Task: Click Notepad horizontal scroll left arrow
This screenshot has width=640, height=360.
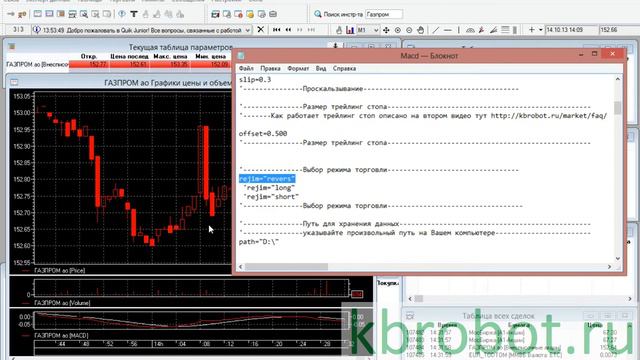Action: 240,267
